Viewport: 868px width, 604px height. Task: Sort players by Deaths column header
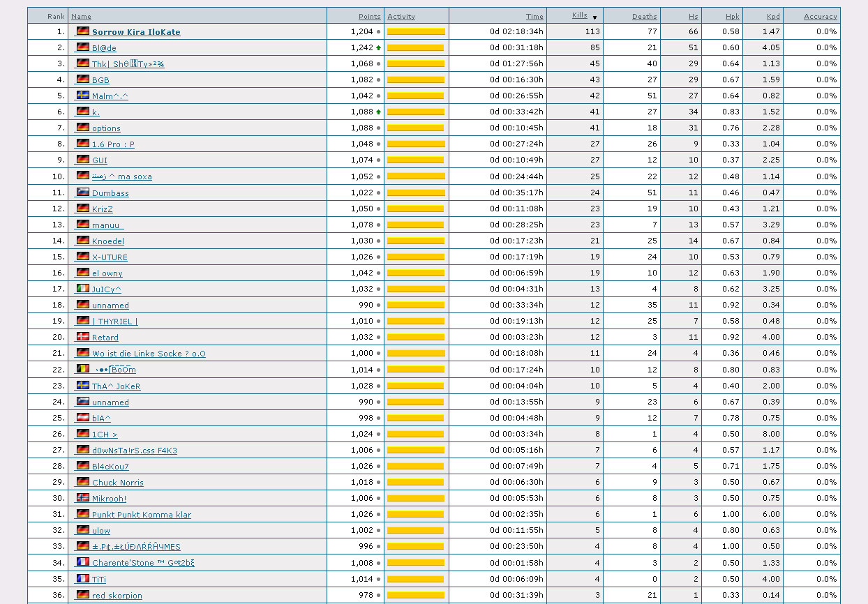tap(644, 17)
